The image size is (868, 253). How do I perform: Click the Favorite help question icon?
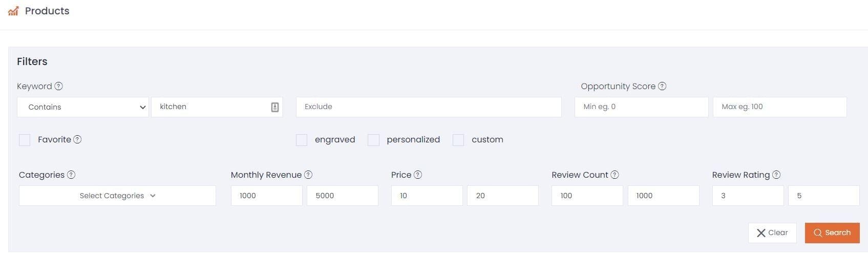(77, 139)
